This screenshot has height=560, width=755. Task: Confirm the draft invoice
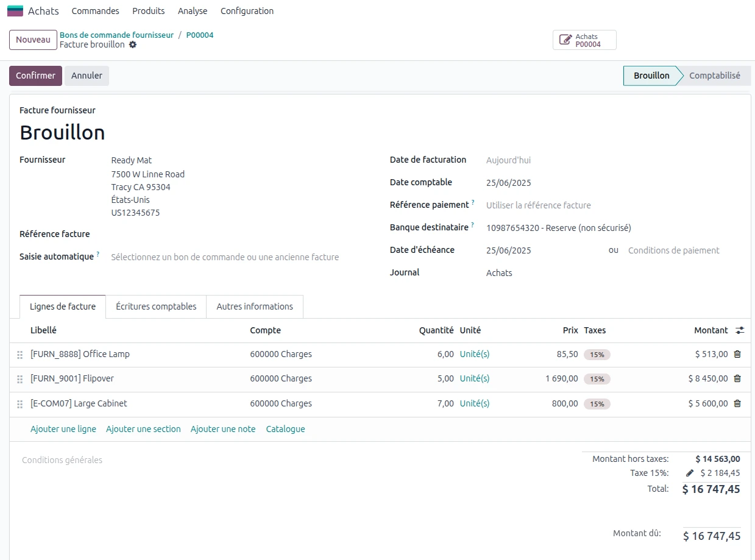click(35, 76)
